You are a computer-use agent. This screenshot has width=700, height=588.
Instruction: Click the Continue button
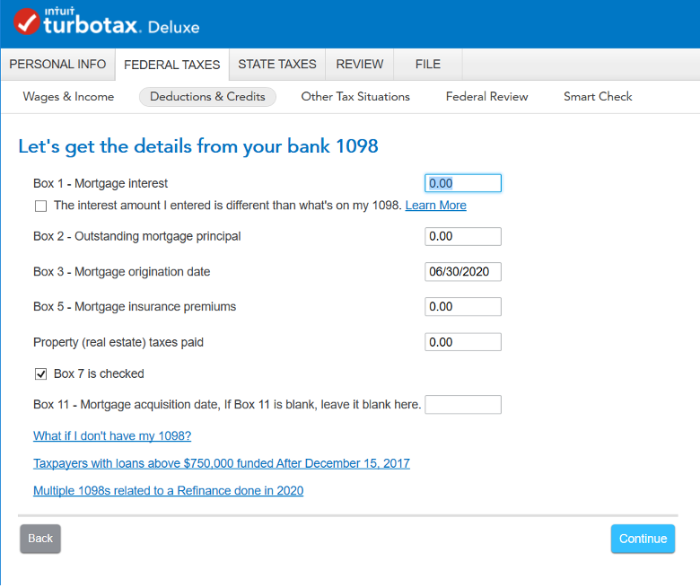(x=643, y=539)
